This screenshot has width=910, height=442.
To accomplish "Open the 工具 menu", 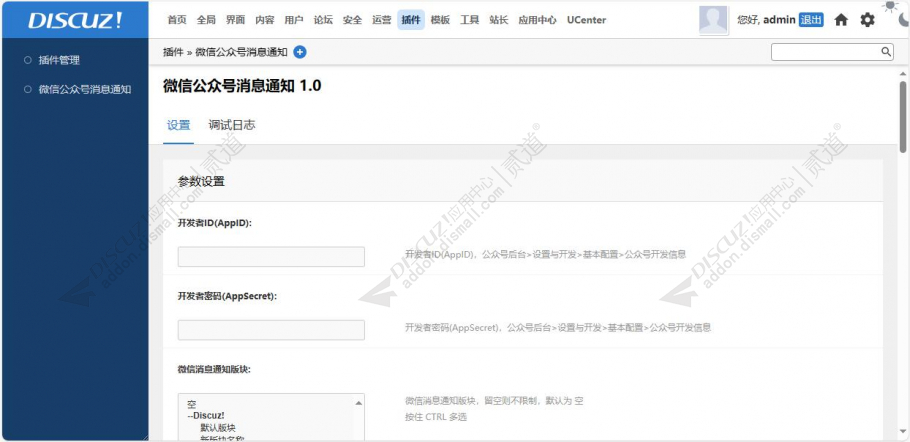I will click(x=470, y=20).
